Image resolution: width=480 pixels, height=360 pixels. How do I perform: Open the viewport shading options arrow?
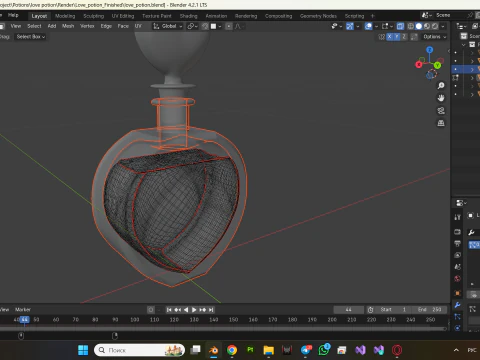[x=443, y=26]
